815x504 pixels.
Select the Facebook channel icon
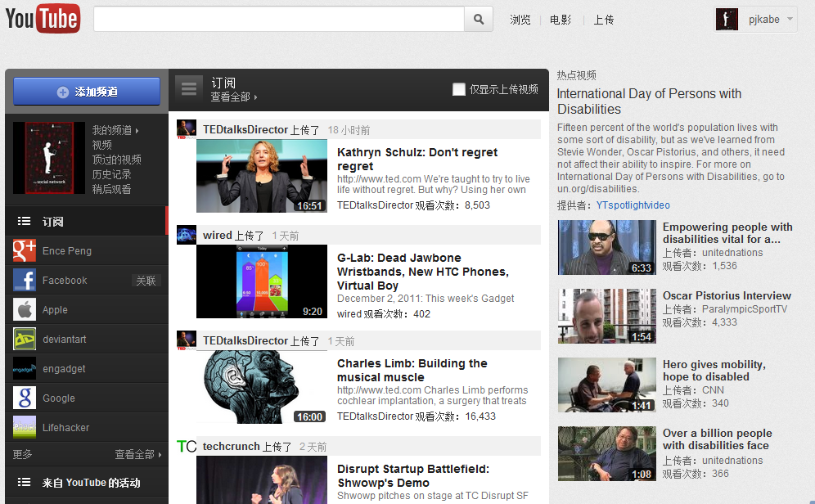point(25,281)
